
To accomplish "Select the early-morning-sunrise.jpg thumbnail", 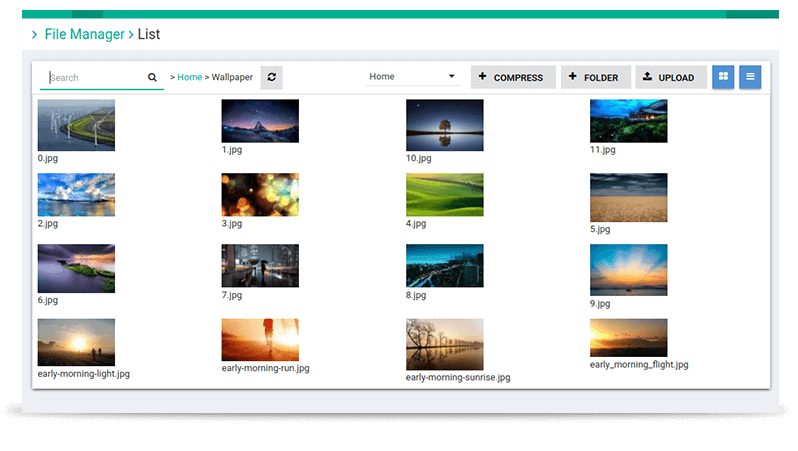I will click(x=445, y=345).
